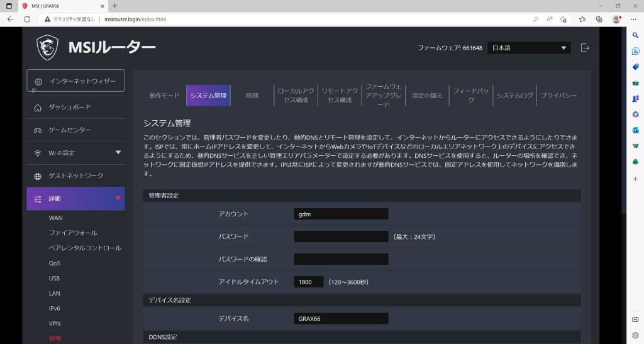Close the MSI | GRAX66 tab
The width and height of the screenshot is (644, 344).
coord(103,6)
